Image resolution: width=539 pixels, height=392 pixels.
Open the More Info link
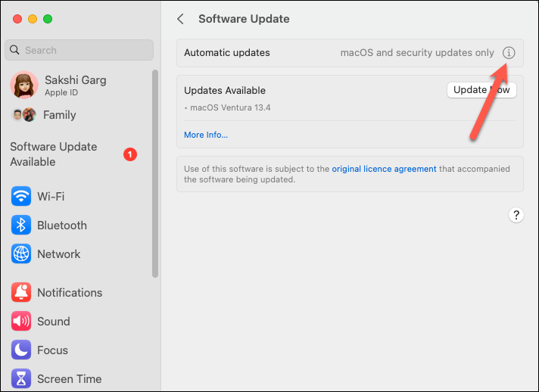click(x=206, y=135)
